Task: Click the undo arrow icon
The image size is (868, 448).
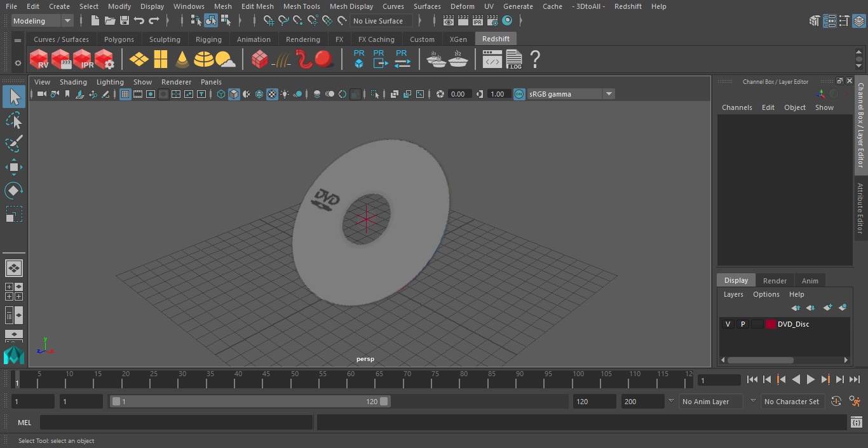Action: coord(139,21)
